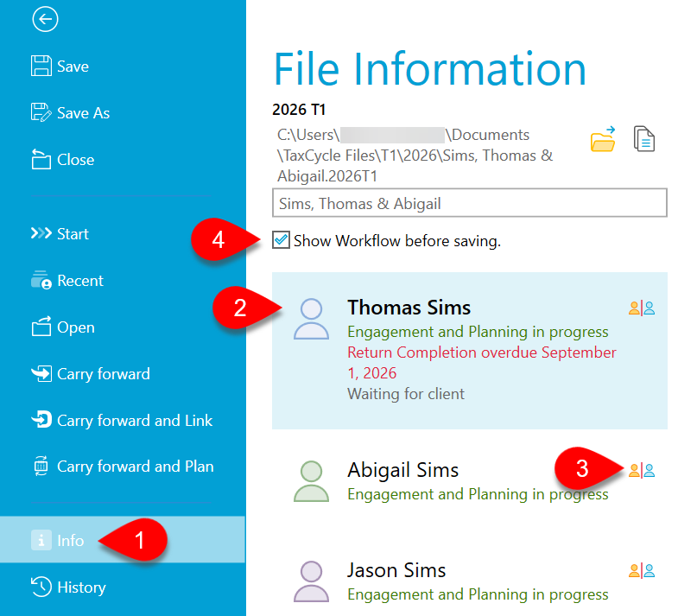Click the back arrow circle icon
This screenshot has width=678, height=616.
pyautogui.click(x=45, y=19)
